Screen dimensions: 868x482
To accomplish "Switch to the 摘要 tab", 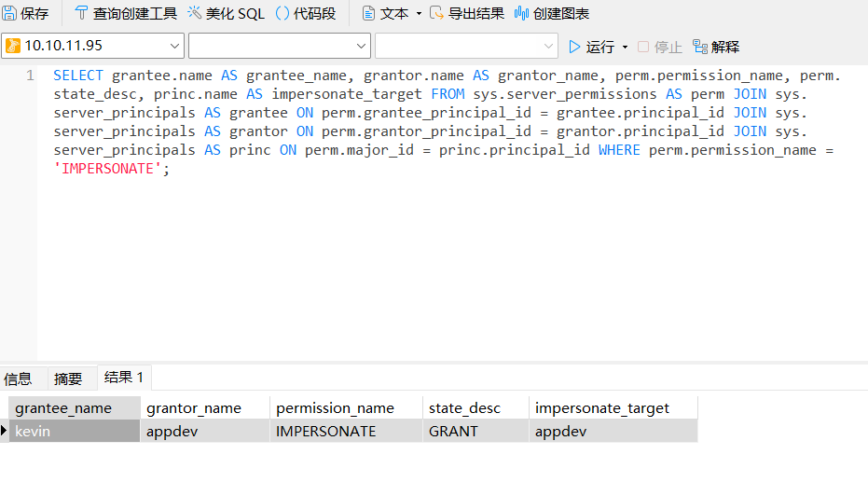I will [x=68, y=379].
